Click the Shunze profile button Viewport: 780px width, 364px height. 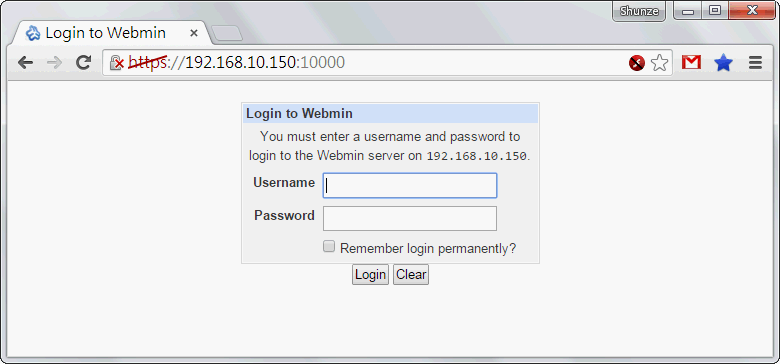(x=639, y=11)
